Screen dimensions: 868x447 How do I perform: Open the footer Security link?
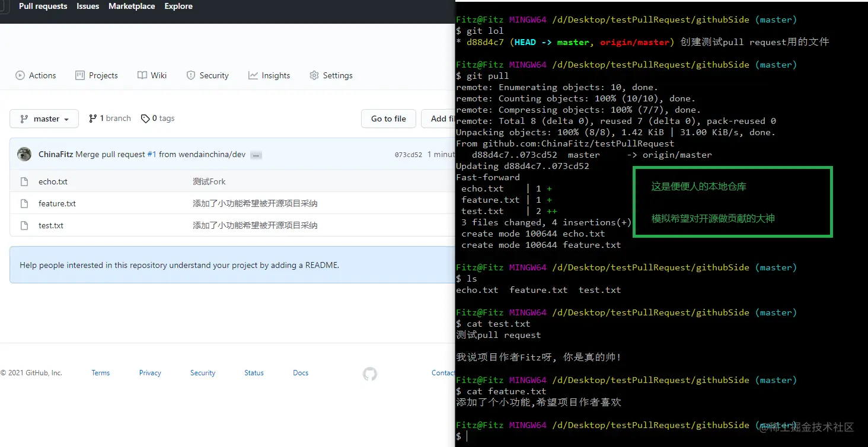(203, 373)
